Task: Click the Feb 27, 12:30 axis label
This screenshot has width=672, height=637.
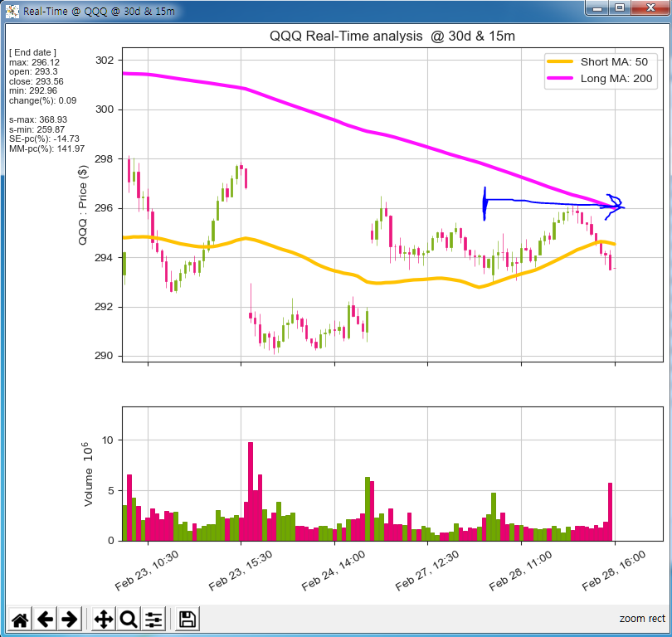Action: click(427, 571)
